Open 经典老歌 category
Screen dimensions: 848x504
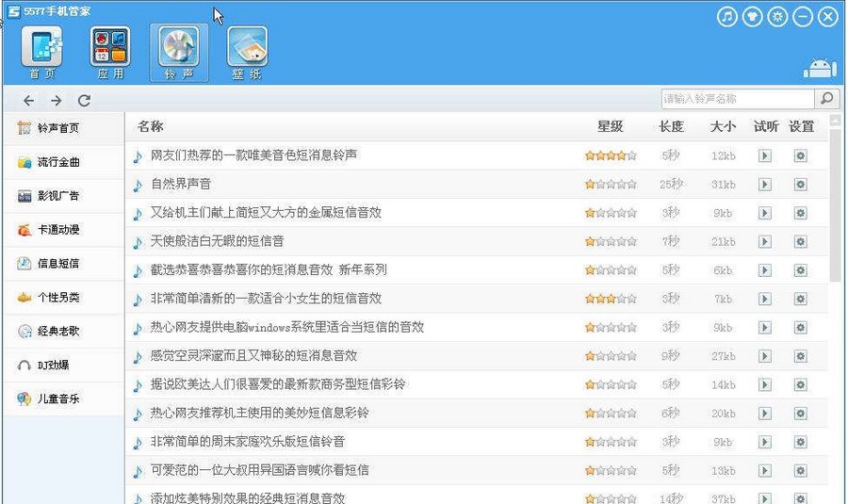coord(64,331)
